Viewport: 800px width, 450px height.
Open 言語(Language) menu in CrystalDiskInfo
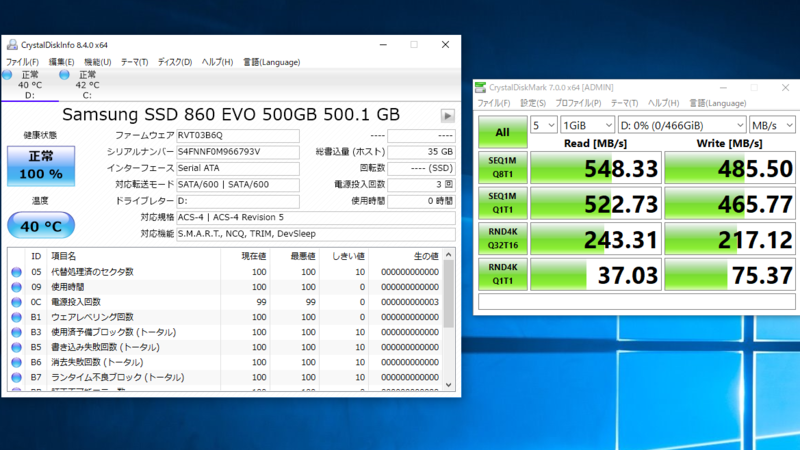pyautogui.click(x=271, y=62)
